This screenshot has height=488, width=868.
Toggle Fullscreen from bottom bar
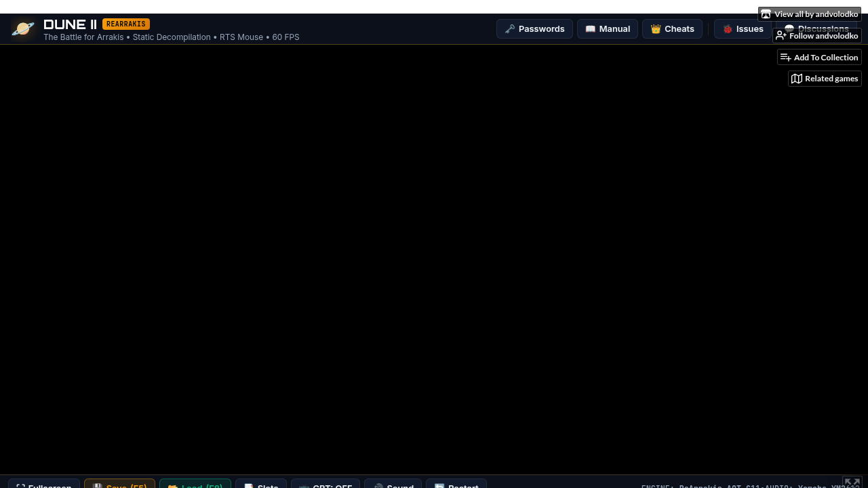pyautogui.click(x=44, y=484)
